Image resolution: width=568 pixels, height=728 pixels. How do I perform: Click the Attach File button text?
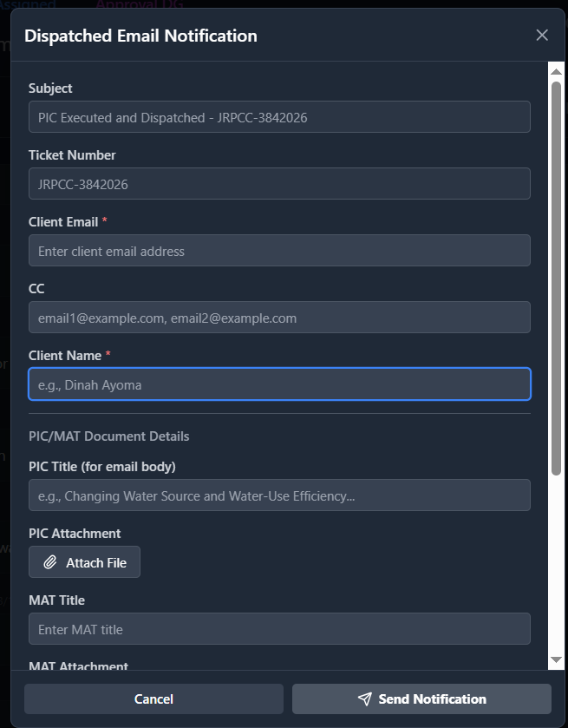96,562
